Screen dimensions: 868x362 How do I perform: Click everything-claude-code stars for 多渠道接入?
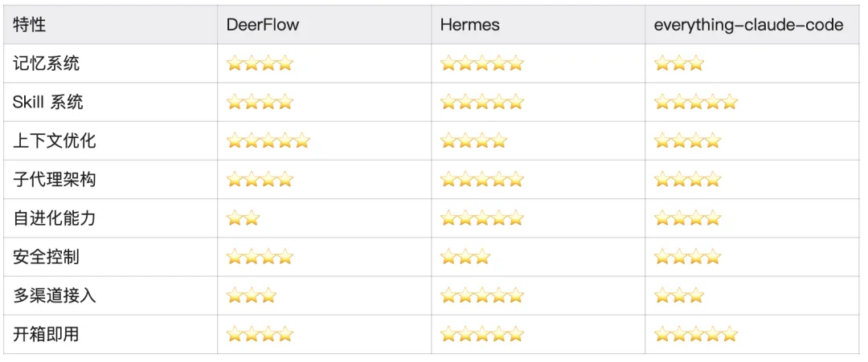[679, 295]
